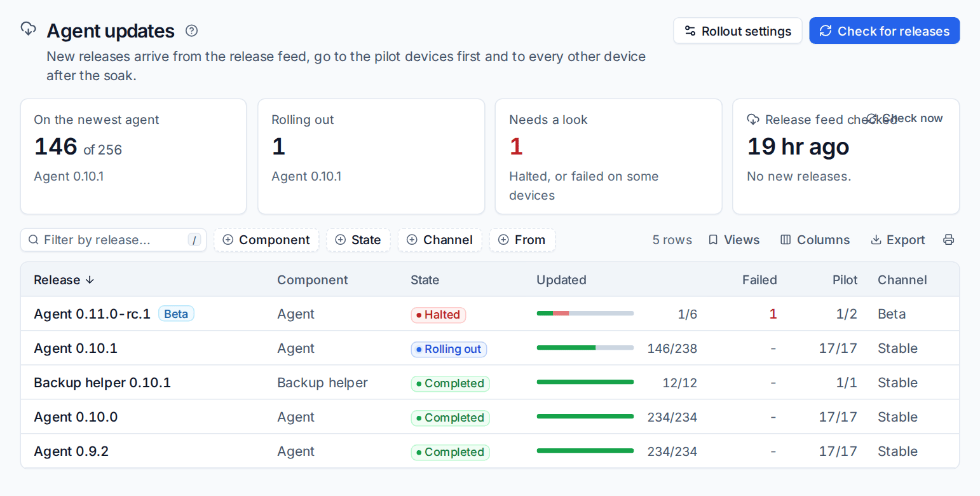Click the Halted state badge
The width and height of the screenshot is (980, 496).
(x=439, y=315)
